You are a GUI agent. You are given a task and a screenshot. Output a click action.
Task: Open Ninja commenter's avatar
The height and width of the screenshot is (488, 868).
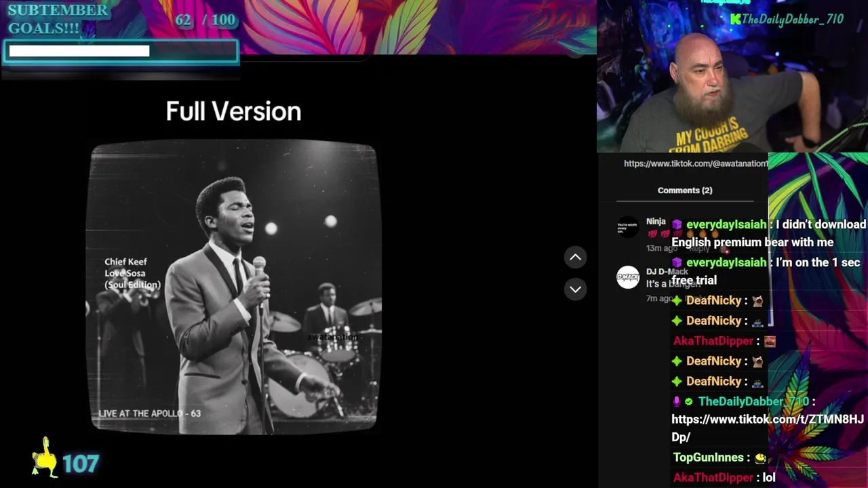coord(628,227)
